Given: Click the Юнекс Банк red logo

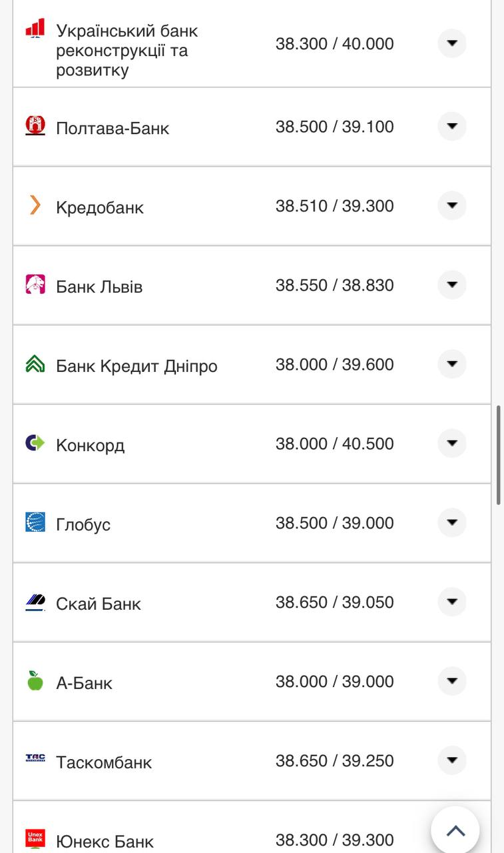Looking at the screenshot, I should pos(35,838).
